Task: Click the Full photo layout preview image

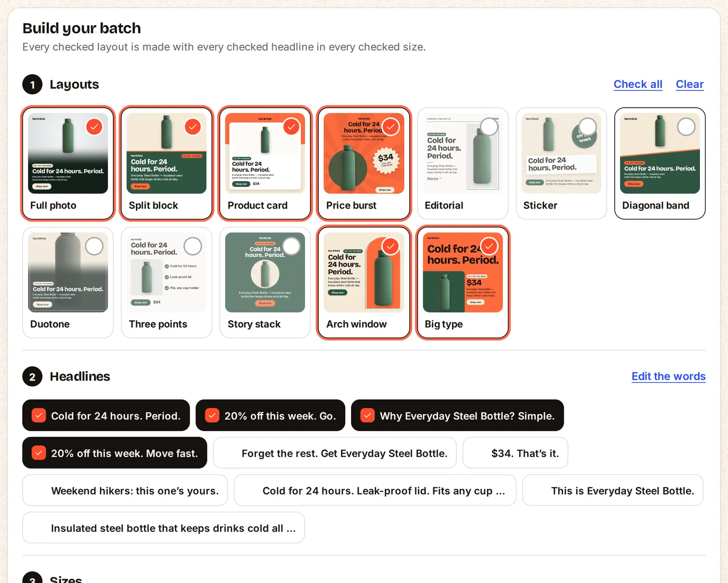Action: tap(68, 153)
